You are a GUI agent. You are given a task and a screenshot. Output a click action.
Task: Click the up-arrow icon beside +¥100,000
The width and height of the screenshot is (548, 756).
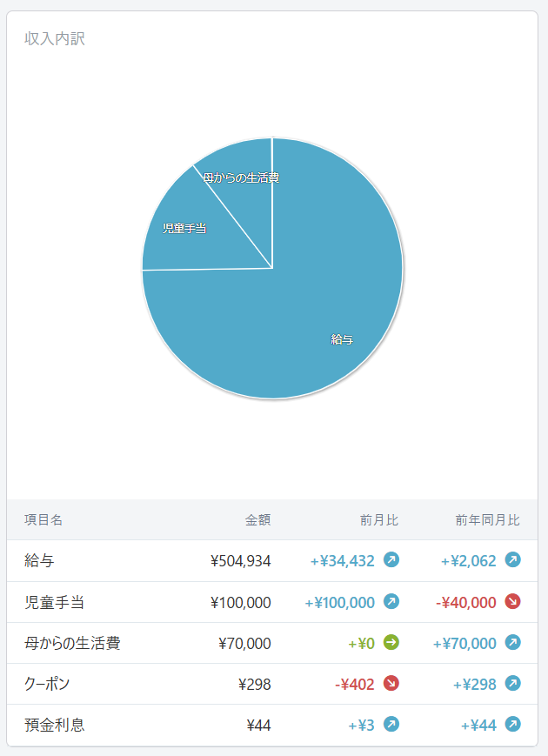point(391,602)
